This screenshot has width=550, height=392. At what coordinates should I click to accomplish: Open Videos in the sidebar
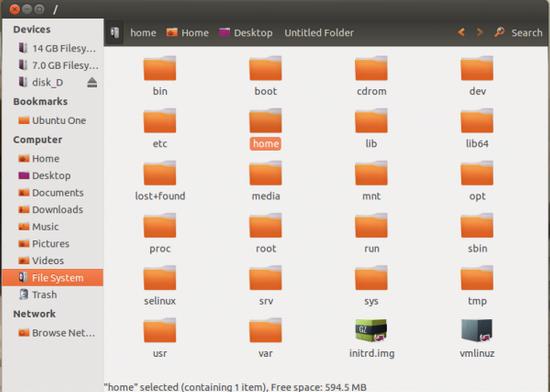(41, 261)
